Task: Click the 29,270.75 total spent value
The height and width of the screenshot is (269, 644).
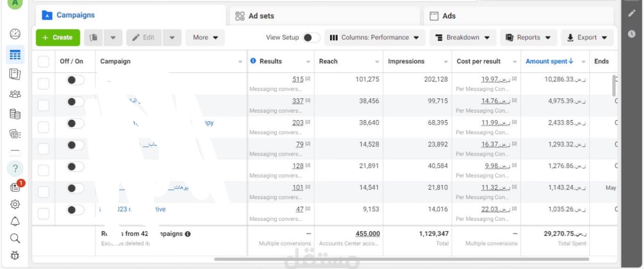Action: (x=566, y=234)
